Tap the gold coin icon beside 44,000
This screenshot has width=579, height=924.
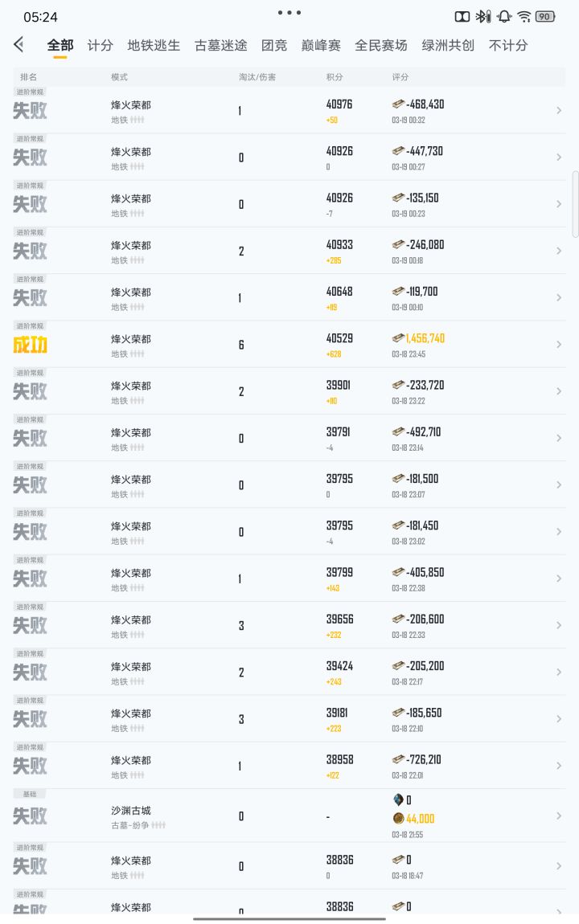pos(398,818)
